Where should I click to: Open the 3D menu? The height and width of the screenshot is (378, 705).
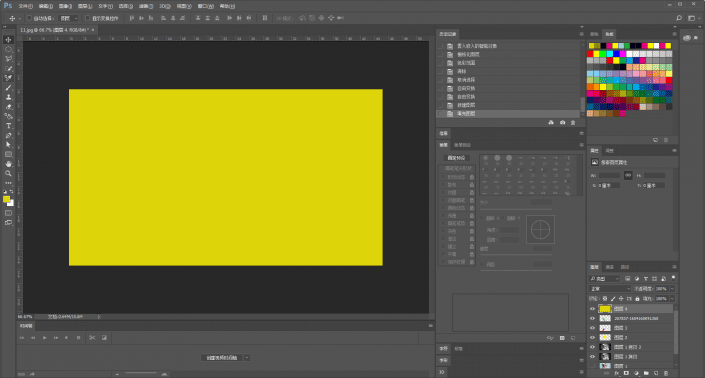pyautogui.click(x=165, y=6)
